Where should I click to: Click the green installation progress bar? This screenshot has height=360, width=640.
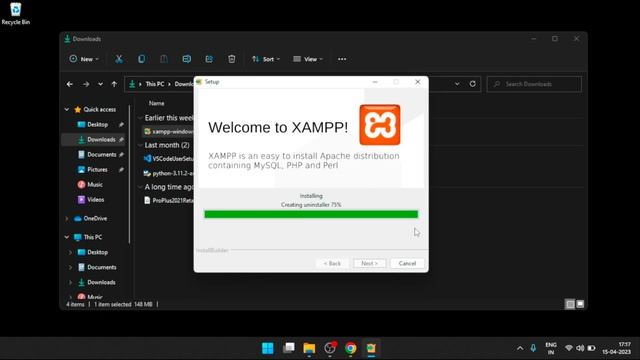311,214
